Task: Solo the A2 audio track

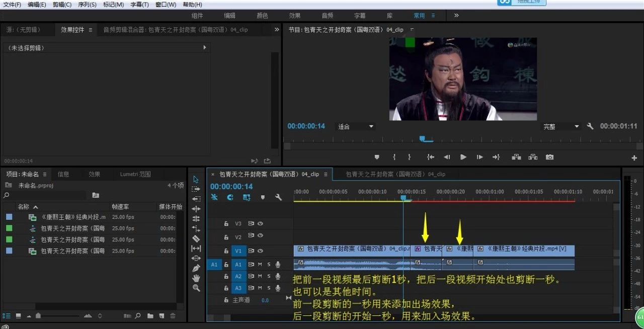Action: point(269,276)
